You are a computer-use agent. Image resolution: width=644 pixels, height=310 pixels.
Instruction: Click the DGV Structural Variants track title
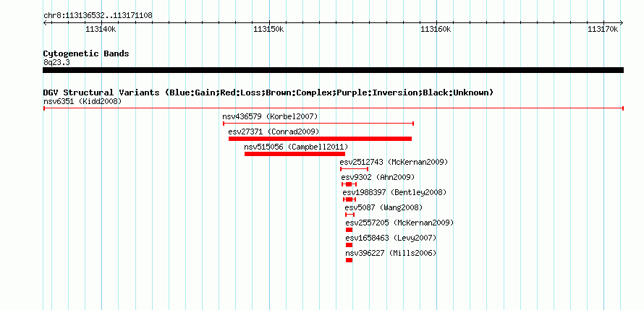(268, 92)
